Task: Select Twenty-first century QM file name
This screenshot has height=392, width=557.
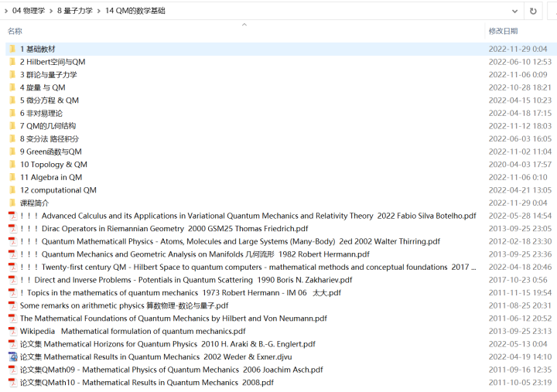Action: [x=248, y=267]
